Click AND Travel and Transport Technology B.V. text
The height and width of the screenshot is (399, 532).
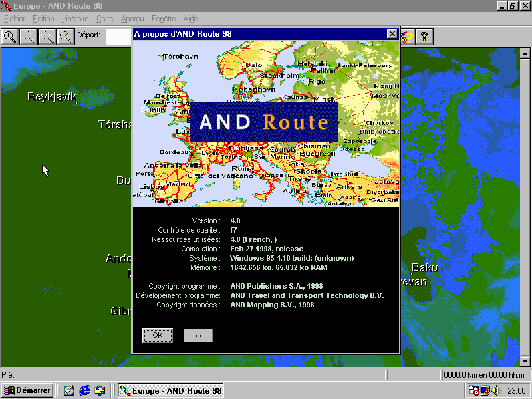click(307, 295)
